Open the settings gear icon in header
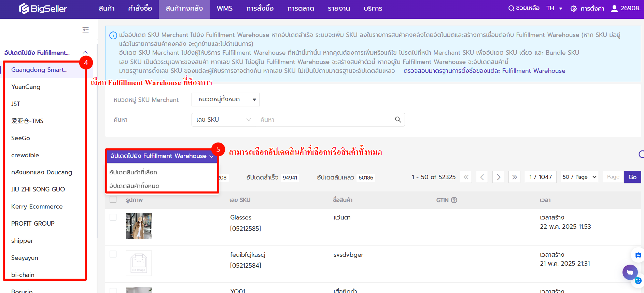The width and height of the screenshot is (644, 293). coord(574,9)
